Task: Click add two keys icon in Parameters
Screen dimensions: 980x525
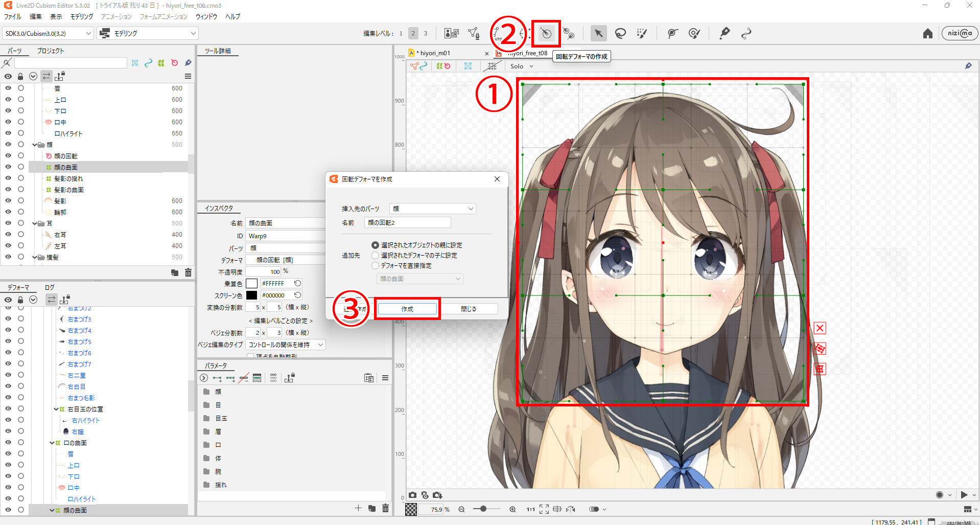Action: 217,378
